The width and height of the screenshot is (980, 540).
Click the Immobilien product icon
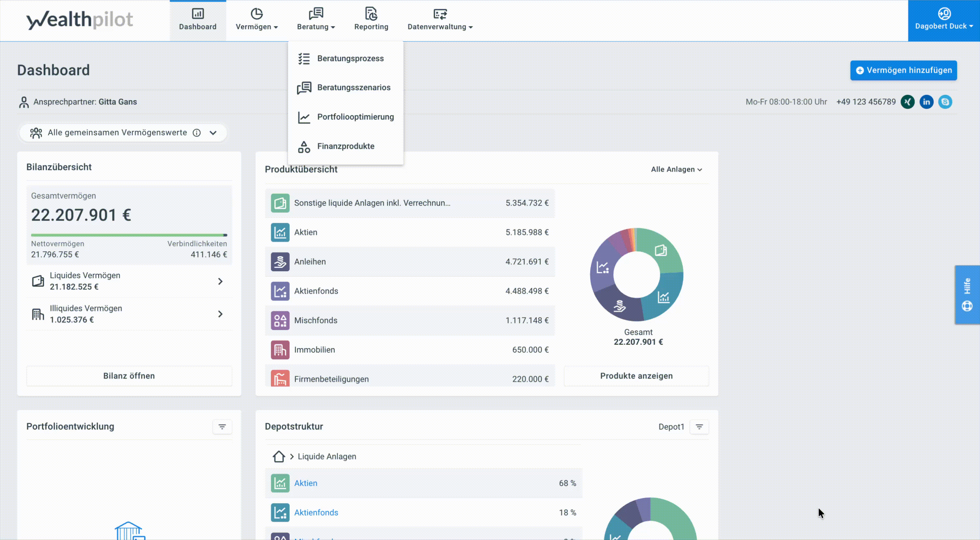280,350
